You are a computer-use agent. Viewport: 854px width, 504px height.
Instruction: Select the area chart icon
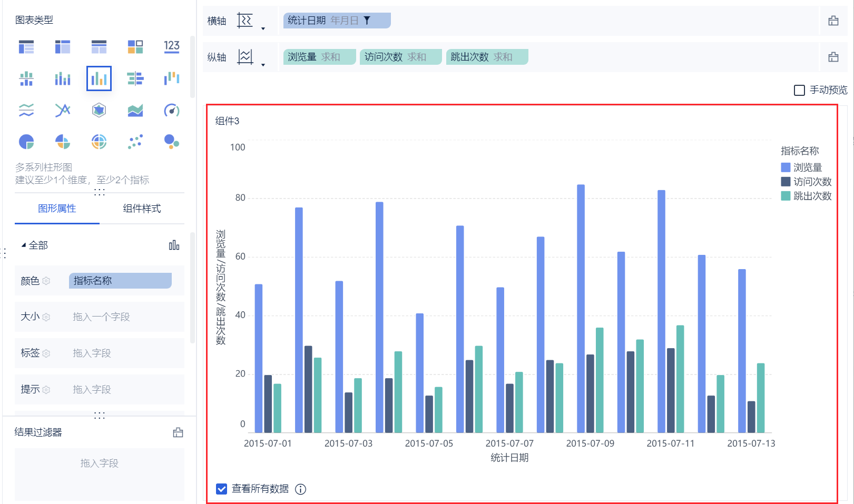coord(135,110)
